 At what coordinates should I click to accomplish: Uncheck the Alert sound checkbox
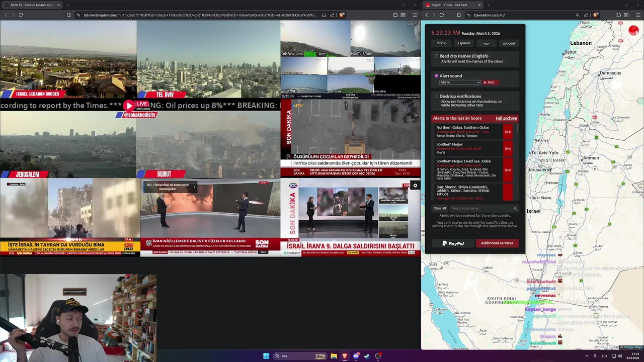[x=436, y=76]
